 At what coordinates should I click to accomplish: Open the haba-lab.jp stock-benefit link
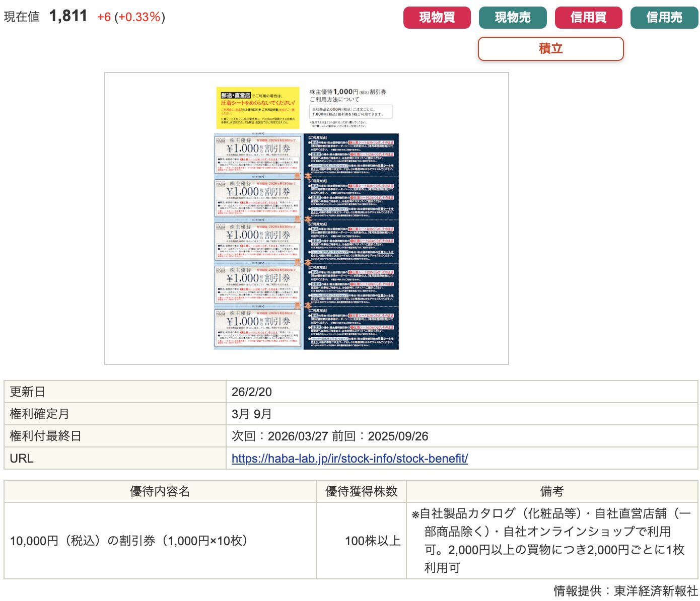click(x=349, y=459)
